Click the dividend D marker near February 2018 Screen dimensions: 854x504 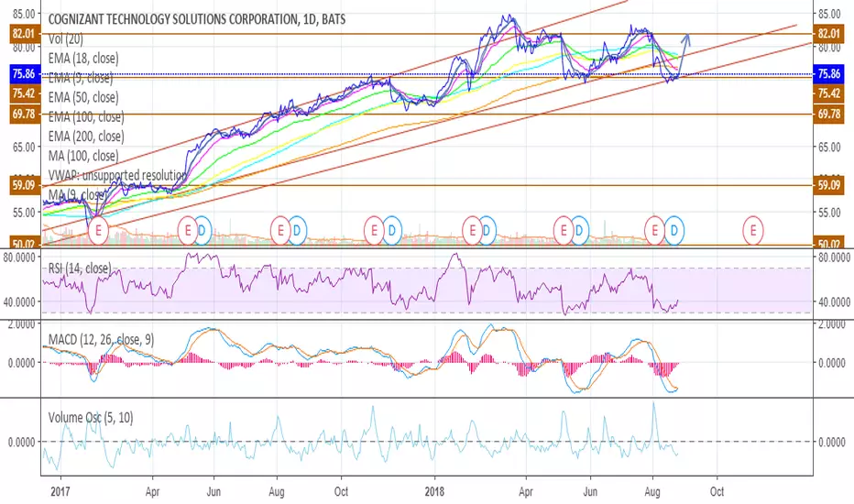[487, 231]
